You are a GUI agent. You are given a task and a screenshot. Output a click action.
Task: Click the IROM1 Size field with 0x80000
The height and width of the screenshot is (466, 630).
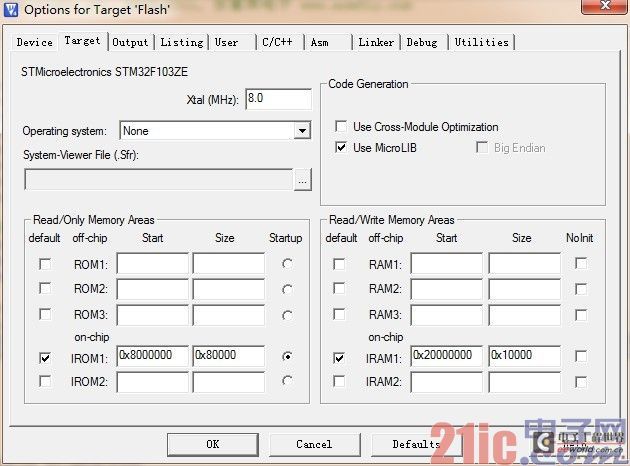tap(229, 356)
